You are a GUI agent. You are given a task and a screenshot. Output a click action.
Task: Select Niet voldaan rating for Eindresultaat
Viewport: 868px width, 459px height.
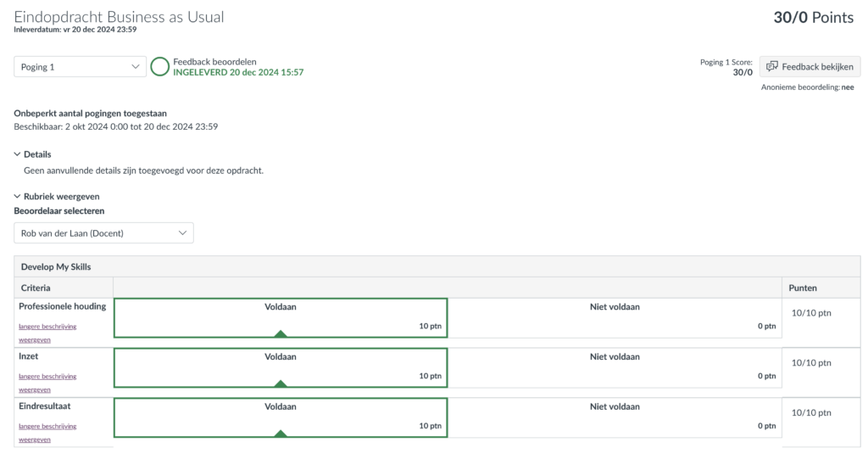tap(615, 417)
